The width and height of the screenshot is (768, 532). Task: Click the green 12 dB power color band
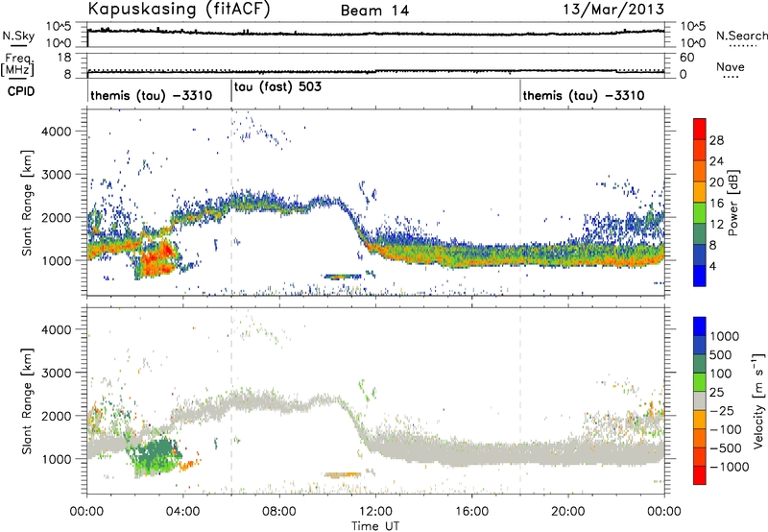point(700,213)
